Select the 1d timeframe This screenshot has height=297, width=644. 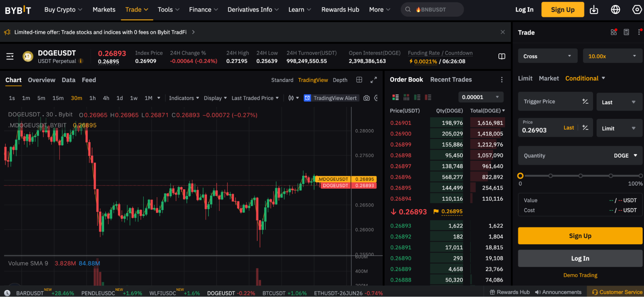[120, 98]
